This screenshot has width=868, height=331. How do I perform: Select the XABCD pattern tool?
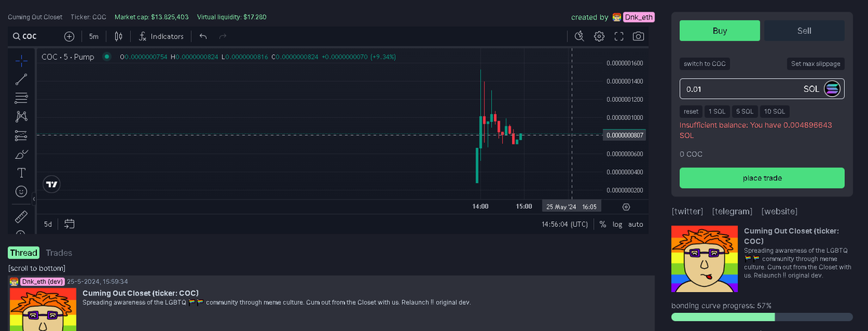pos(22,116)
